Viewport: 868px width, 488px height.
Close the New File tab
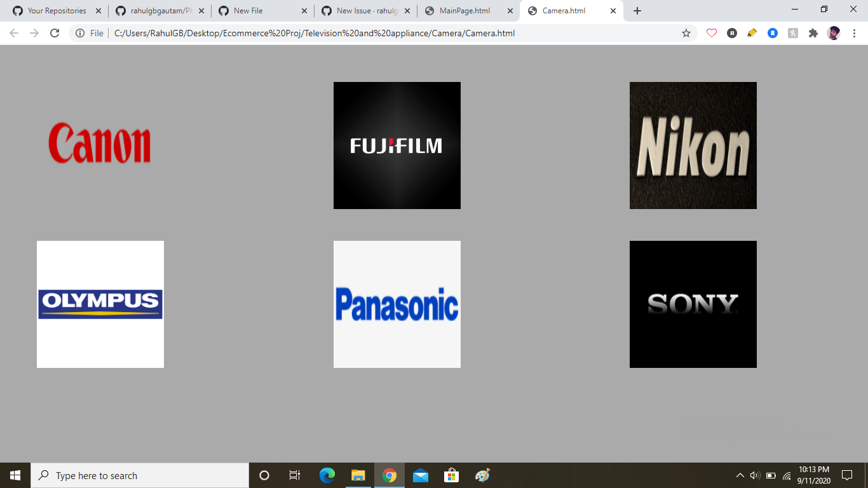(x=304, y=11)
